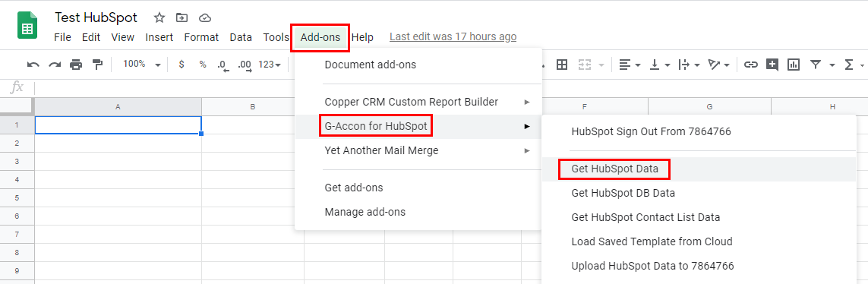The width and height of the screenshot is (868, 284).
Task: Increase decimal places
Action: [244, 65]
